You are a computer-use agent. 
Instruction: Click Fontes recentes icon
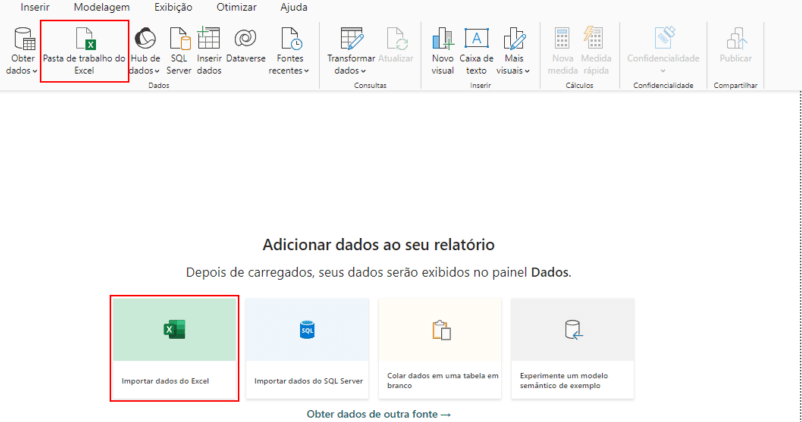(291, 39)
